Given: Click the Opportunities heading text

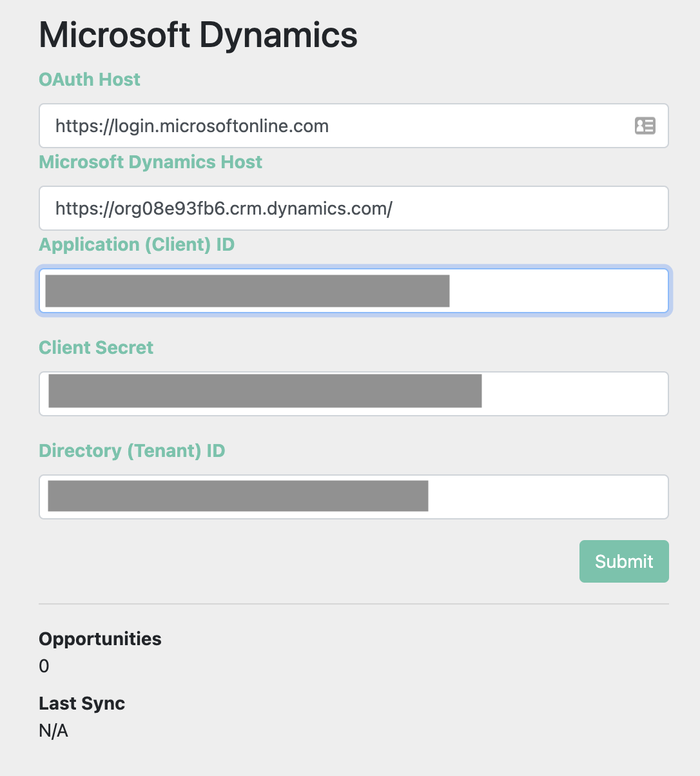Looking at the screenshot, I should click(x=100, y=639).
